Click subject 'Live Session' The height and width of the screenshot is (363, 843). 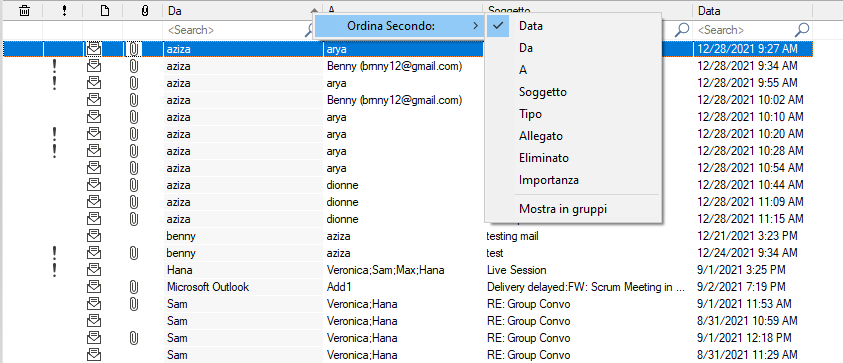(516, 269)
